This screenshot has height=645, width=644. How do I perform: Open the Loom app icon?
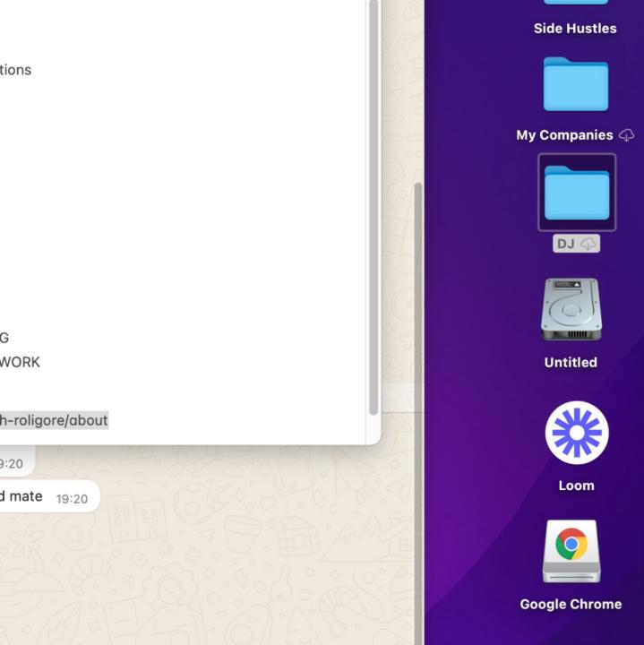click(576, 434)
